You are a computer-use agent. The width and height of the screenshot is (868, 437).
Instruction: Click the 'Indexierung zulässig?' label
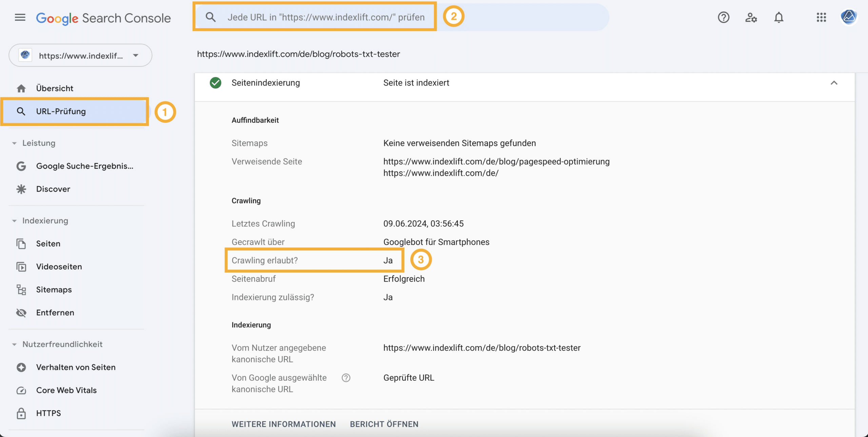click(x=273, y=297)
